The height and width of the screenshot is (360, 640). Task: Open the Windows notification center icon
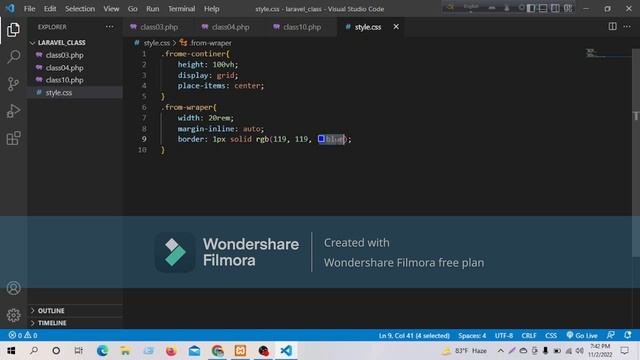coord(624,351)
